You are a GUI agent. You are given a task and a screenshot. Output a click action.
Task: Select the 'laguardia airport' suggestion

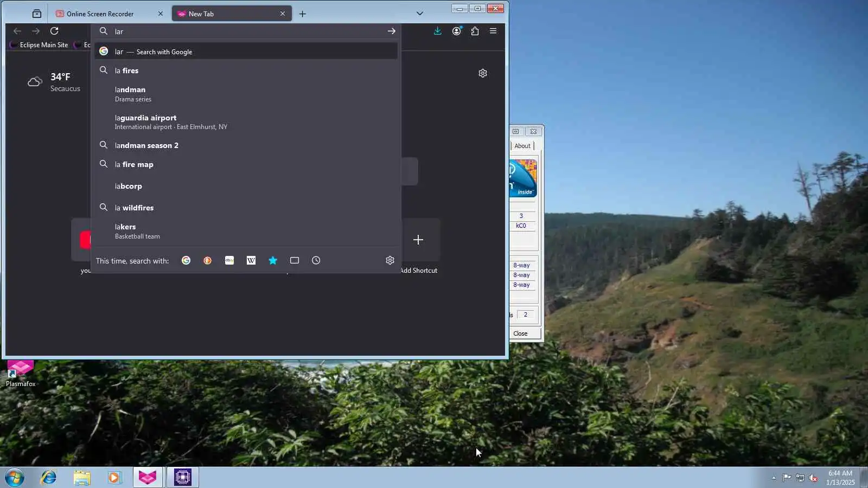(x=246, y=122)
